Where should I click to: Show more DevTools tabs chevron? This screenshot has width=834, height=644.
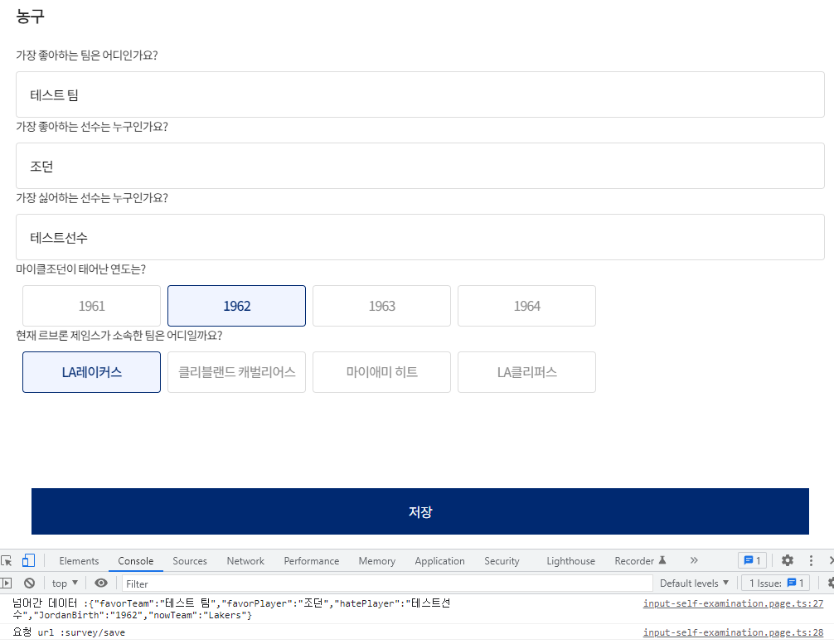[694, 560]
